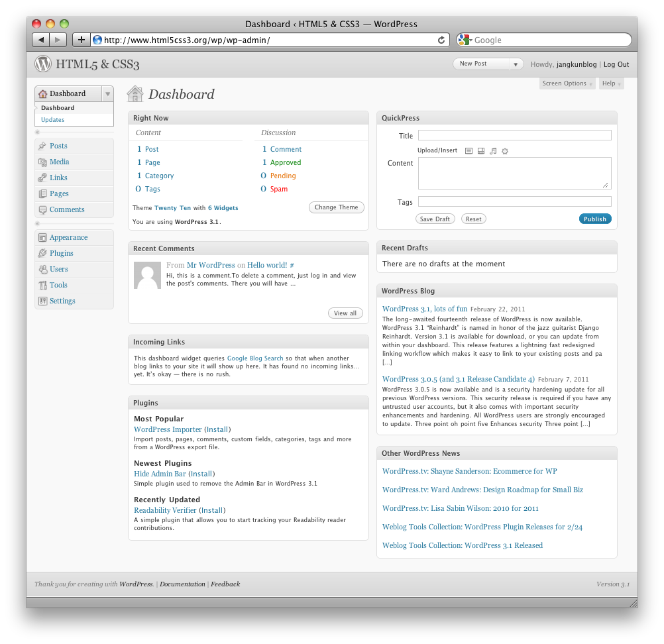This screenshot has width=664, height=644.
Task: Click the Add an Image upload icon
Action: click(x=469, y=150)
